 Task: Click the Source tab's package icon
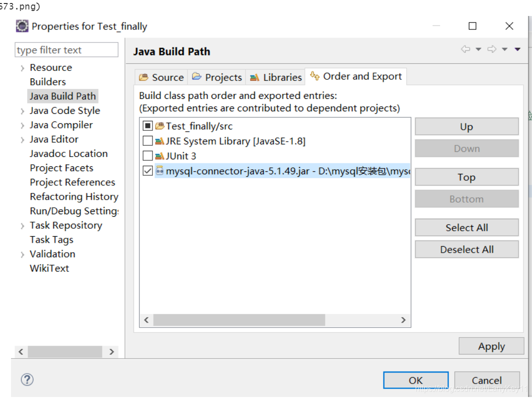(144, 77)
